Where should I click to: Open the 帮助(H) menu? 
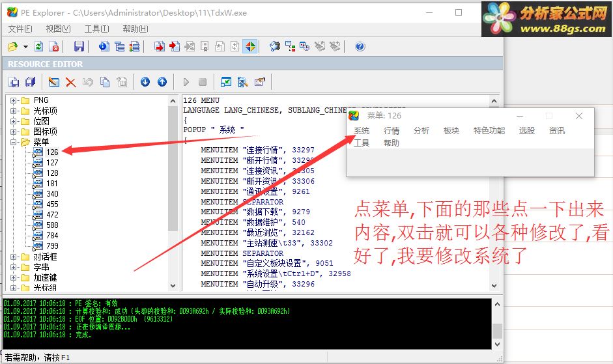[135, 29]
